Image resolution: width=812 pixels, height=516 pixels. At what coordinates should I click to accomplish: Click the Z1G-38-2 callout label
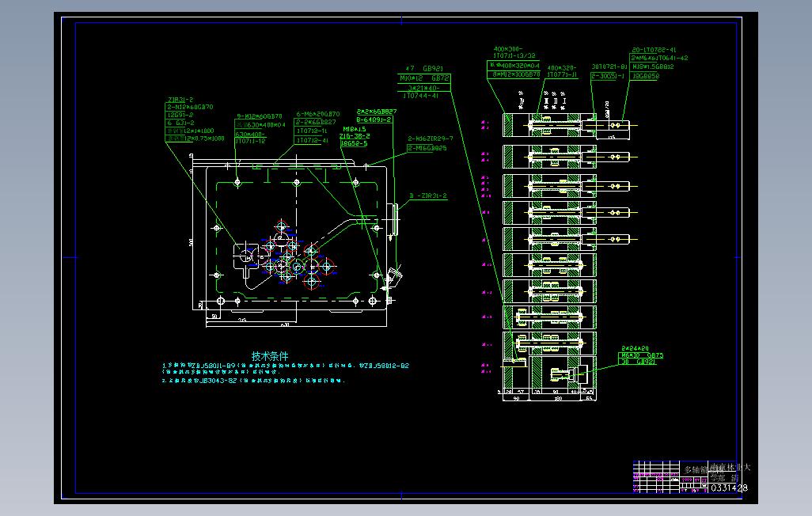click(355, 136)
